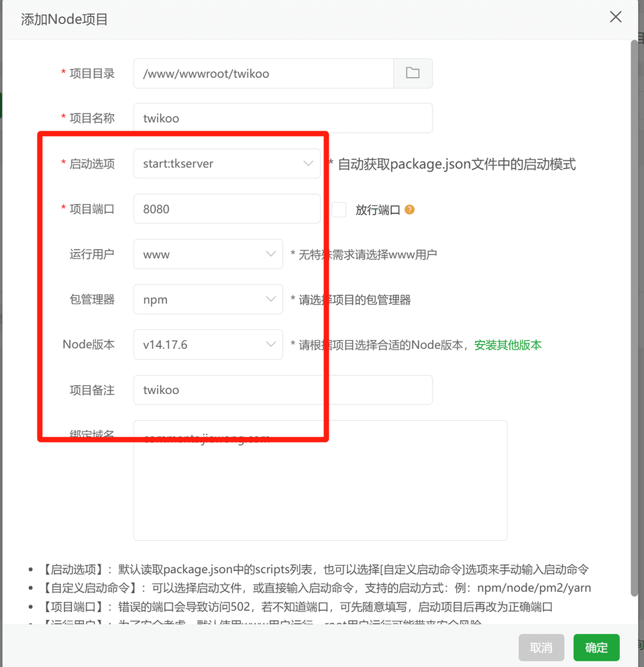This screenshot has height=667, width=644.
Task: Click the orange help icon beside 放行端口
Action: (409, 209)
